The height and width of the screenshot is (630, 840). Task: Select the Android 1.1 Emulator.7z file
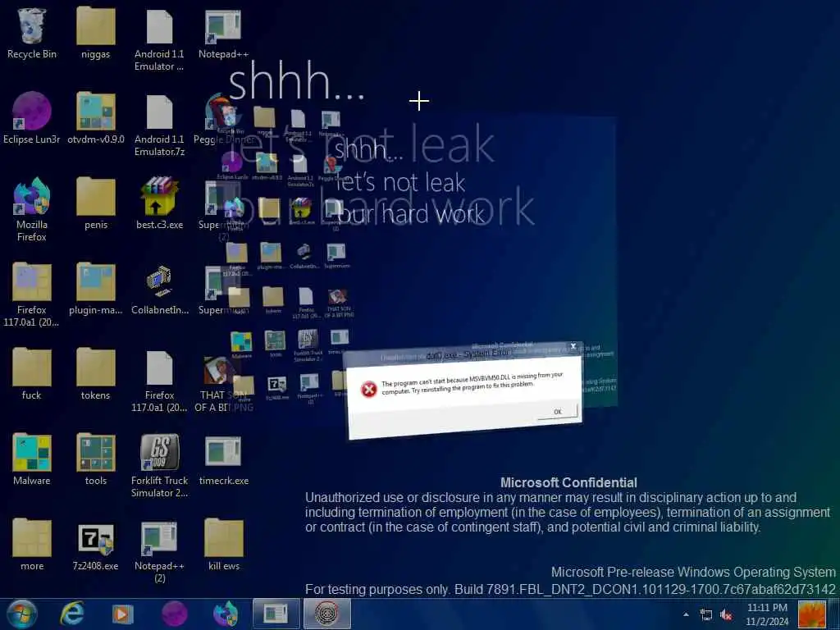159,125
